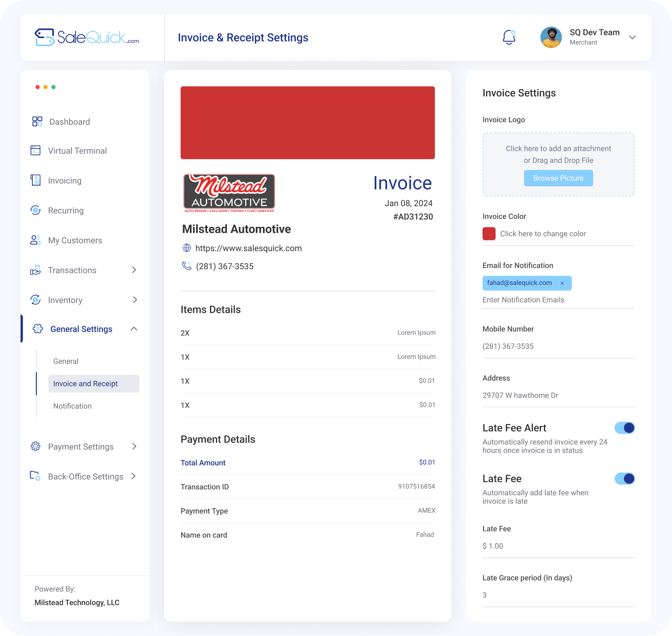
Task: Open Payment Settings menu label
Action: (81, 447)
